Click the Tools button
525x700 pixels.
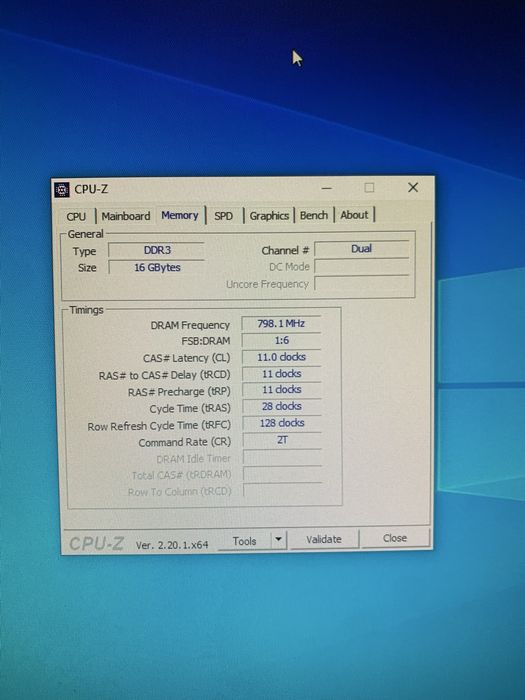(x=244, y=541)
